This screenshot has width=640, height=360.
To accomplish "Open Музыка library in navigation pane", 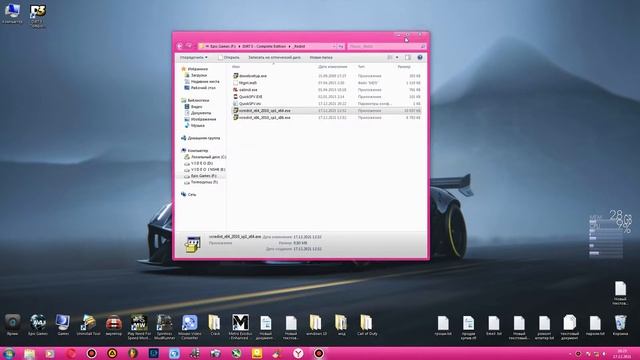I will (198, 125).
